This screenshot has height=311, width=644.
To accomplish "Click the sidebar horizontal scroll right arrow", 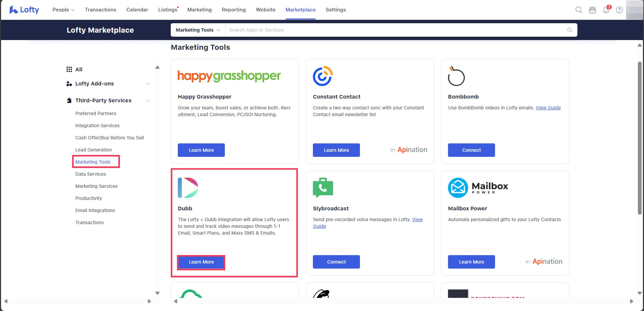I will [149, 301].
